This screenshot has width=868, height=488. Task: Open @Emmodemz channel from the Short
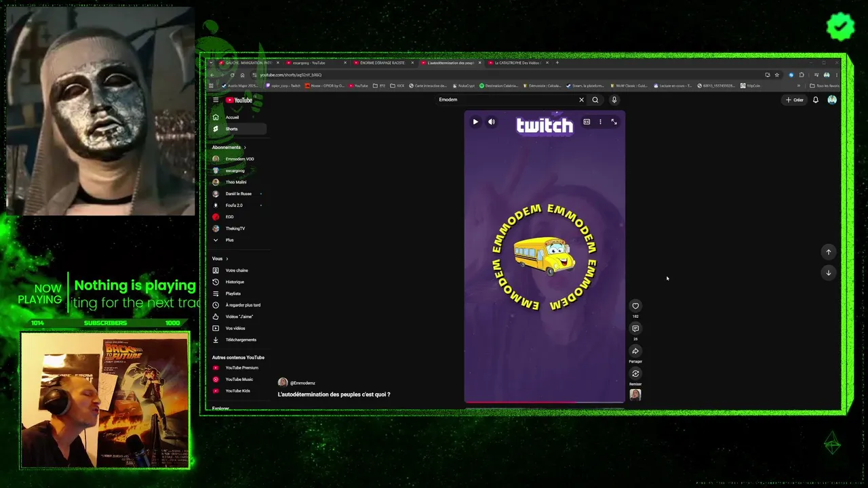point(297,383)
